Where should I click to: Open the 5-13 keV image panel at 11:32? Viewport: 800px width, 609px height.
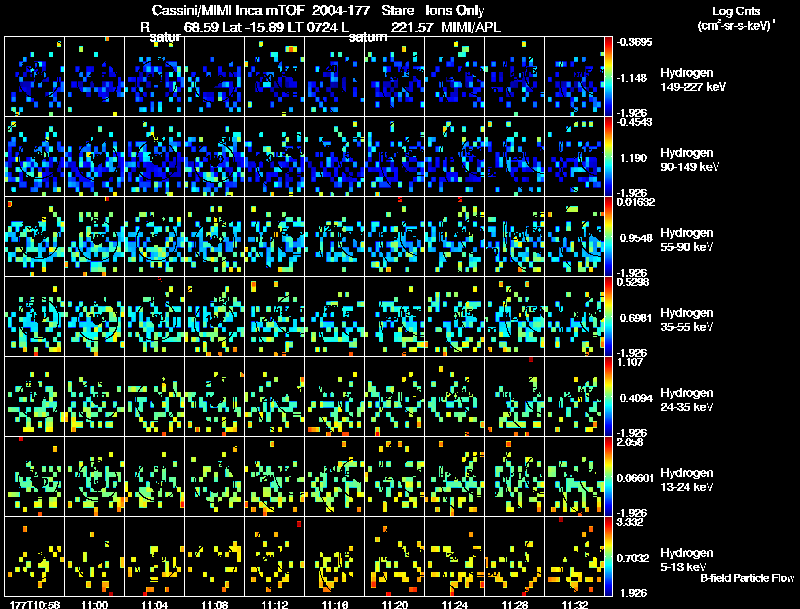[x=574, y=557]
